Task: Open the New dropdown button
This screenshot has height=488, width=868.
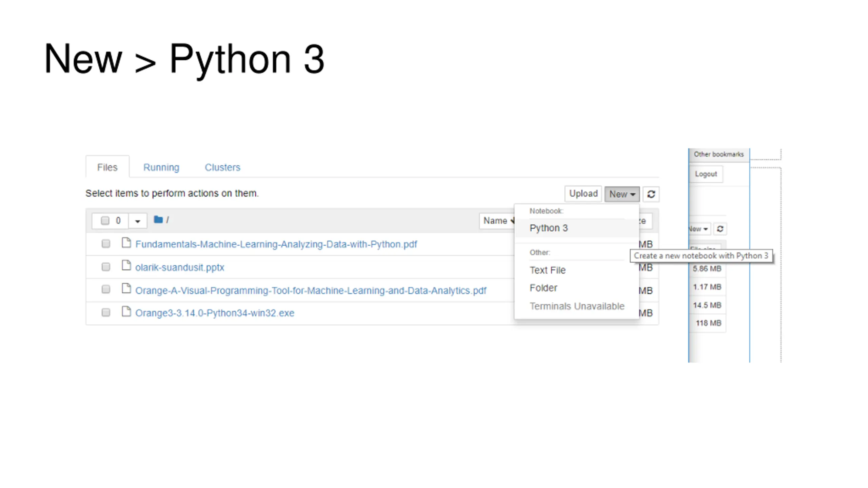Action: 622,194
